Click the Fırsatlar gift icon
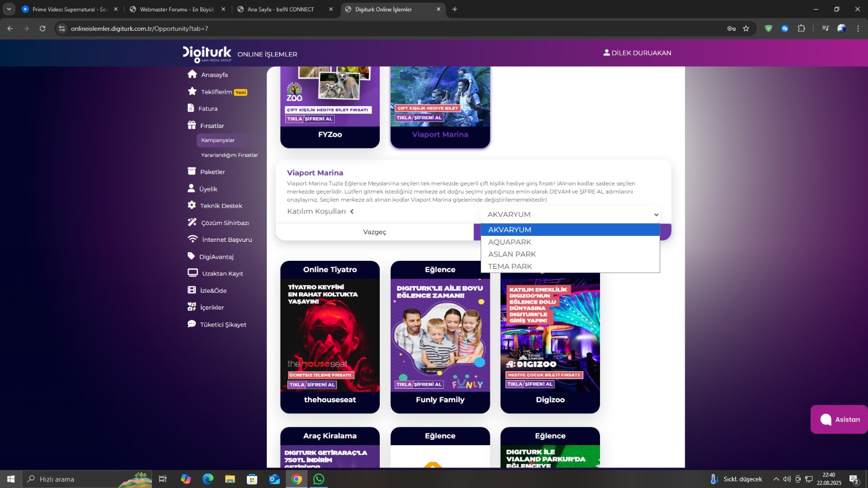The image size is (868, 488). [192, 125]
